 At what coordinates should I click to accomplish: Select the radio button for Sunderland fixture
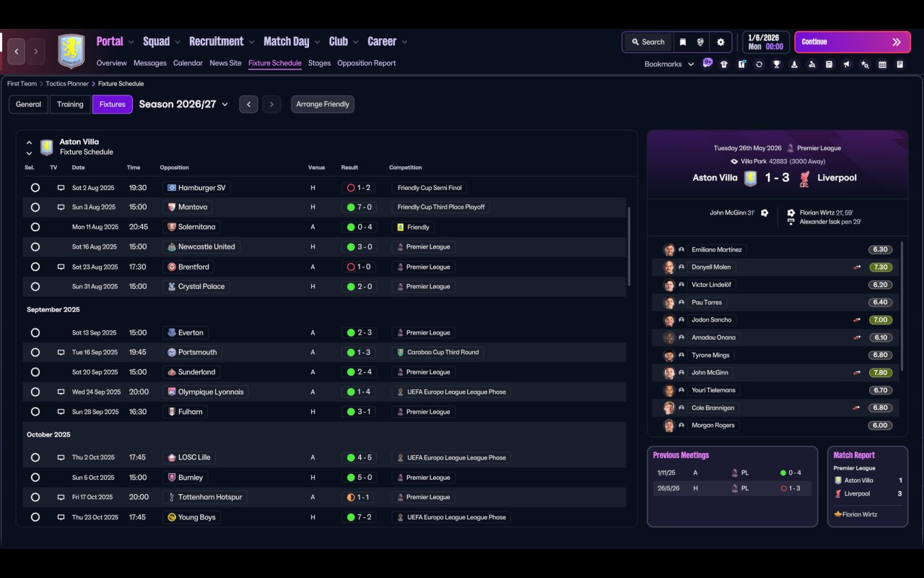[35, 372]
